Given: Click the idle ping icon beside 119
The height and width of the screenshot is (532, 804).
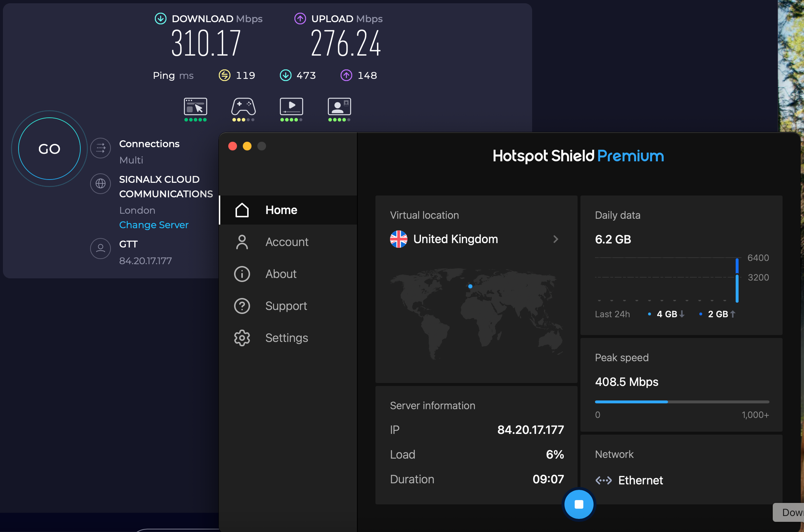Looking at the screenshot, I should point(225,75).
